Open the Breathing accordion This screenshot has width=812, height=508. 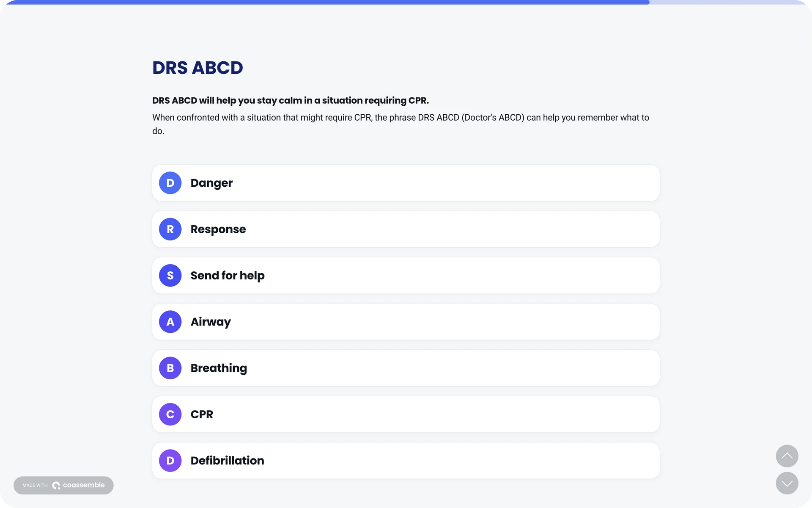pyautogui.click(x=406, y=368)
